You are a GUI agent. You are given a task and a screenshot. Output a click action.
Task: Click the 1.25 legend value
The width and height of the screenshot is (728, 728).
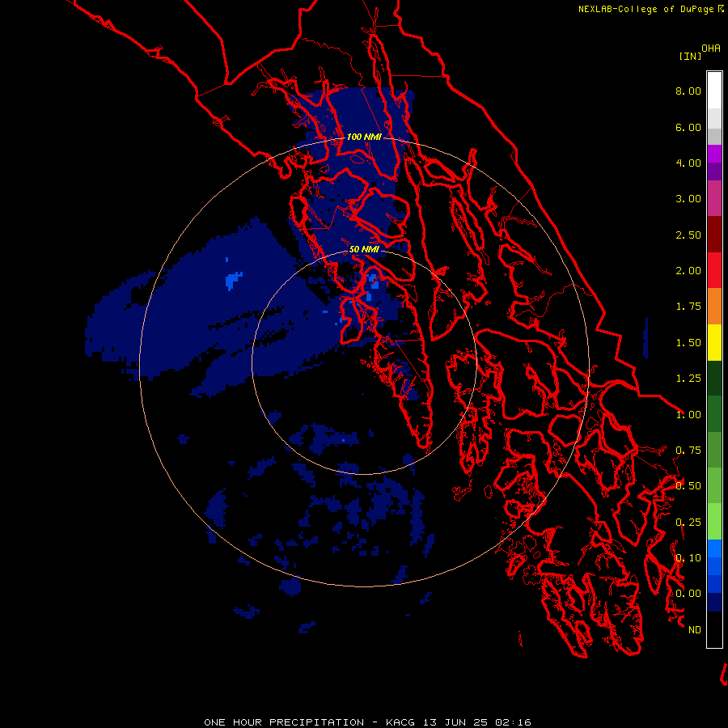(x=688, y=379)
